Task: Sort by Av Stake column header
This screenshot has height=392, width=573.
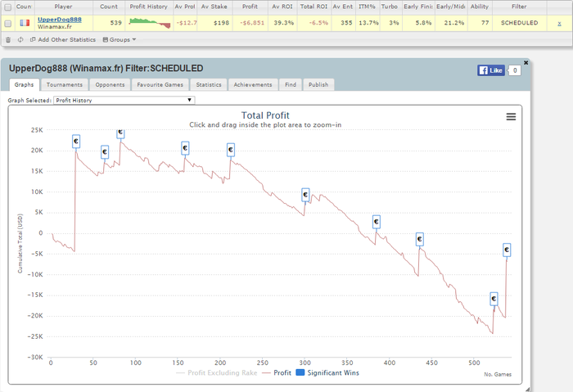Action: pyautogui.click(x=214, y=7)
